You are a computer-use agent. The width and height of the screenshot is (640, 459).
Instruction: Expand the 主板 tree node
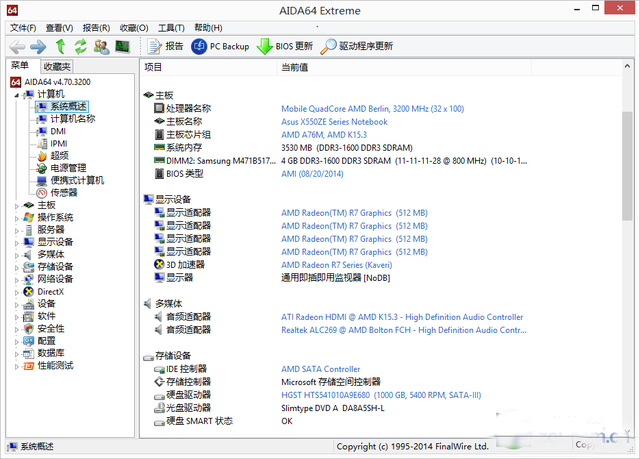pos(17,206)
